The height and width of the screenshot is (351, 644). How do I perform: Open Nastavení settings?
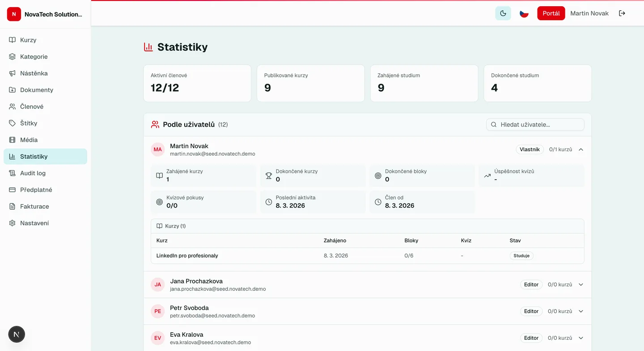(33, 223)
